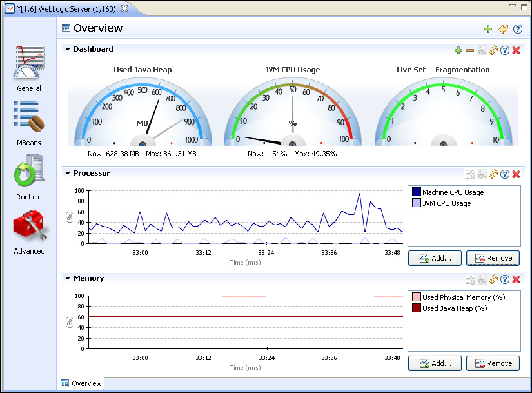Select Used Physical Memory (%) color swatch
532x393 pixels.
(x=417, y=297)
